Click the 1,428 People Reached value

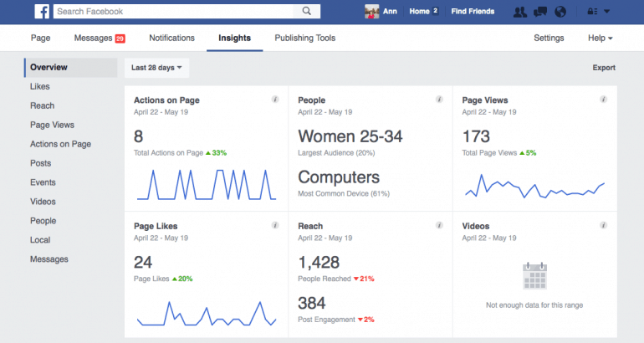[319, 262]
